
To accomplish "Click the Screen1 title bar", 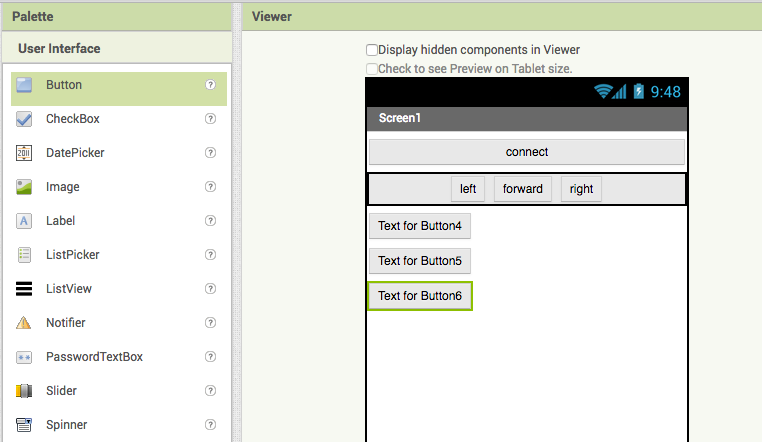I will (x=527, y=118).
